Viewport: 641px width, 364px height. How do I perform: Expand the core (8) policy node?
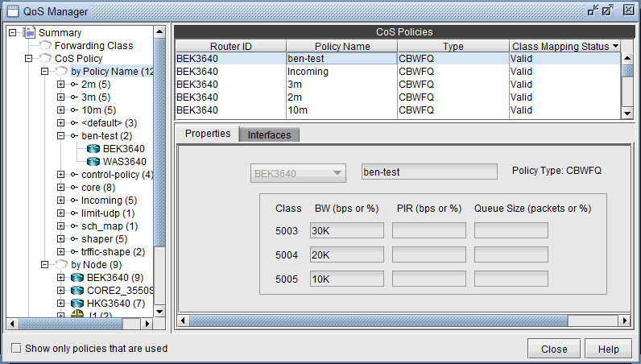(61, 188)
